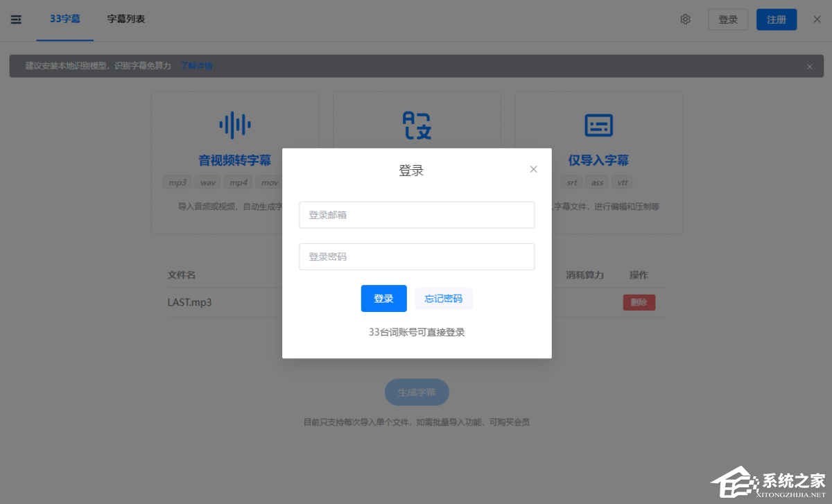Click the 文件名 column header
The image size is (832, 504).
coord(182,275)
